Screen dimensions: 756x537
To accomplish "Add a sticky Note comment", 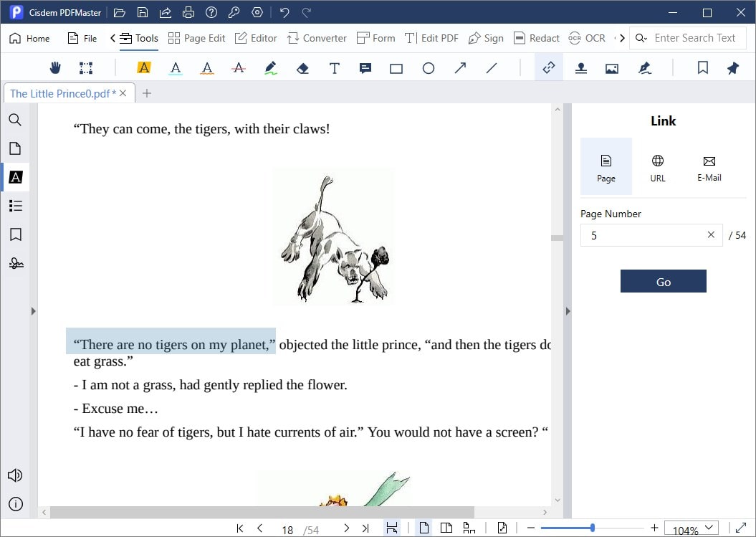I will coord(365,69).
